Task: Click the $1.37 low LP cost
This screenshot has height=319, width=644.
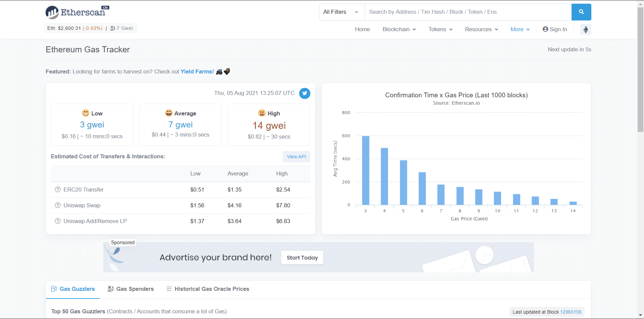Action: [x=197, y=221]
